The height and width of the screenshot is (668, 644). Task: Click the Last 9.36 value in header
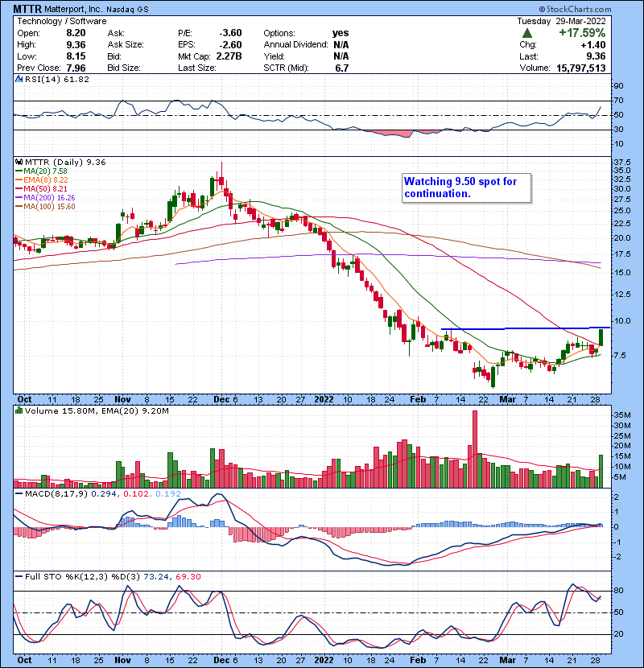pos(596,56)
